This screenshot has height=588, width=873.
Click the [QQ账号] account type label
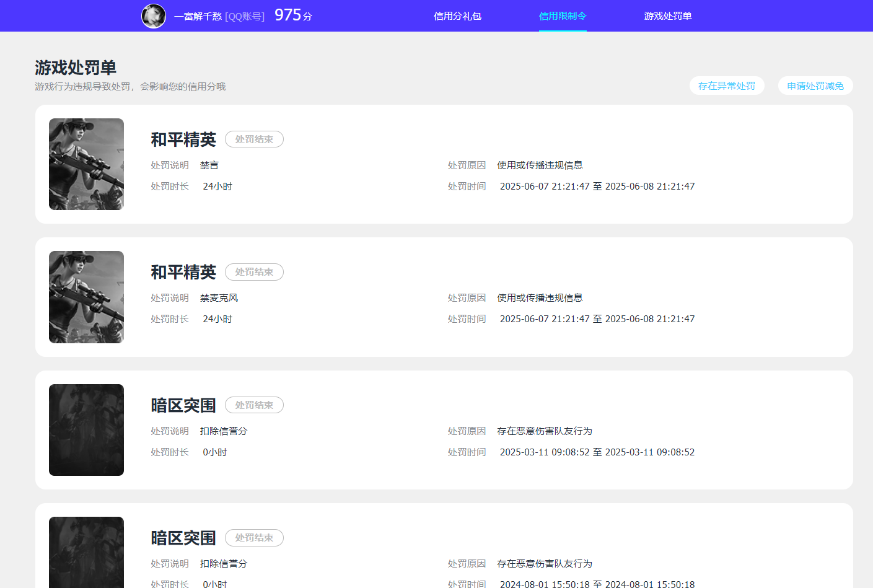click(x=245, y=17)
